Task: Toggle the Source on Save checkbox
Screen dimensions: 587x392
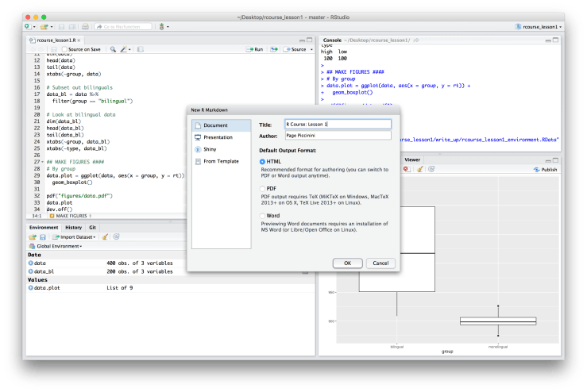Action: (x=64, y=49)
